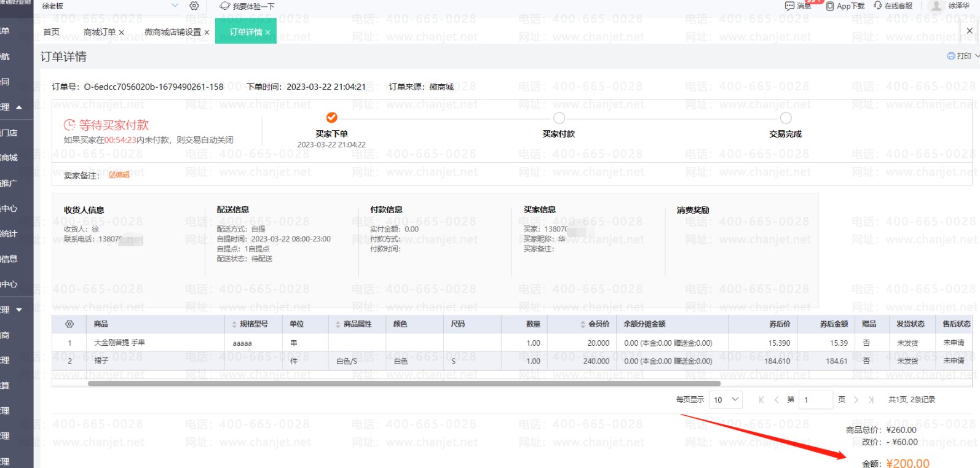Viewport: 980px width, 468px height.
Task: Click the App下载 phone icon
Action: (830, 6)
